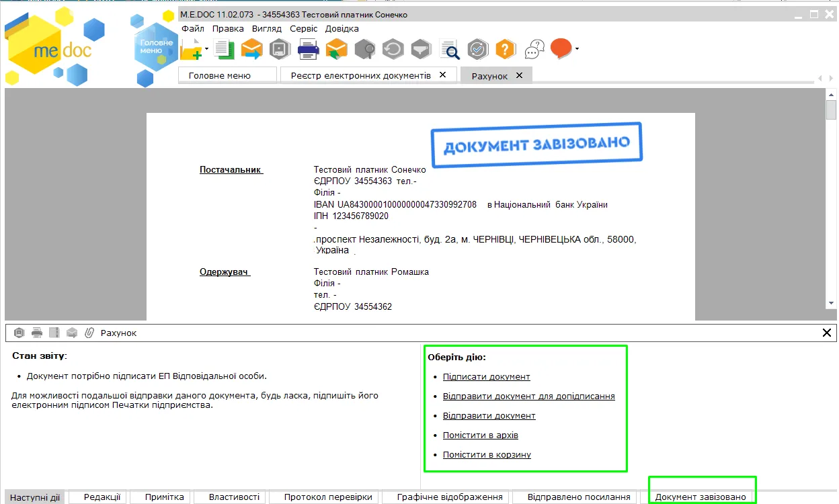Switch to the Головне меню tab
The height and width of the screenshot is (504, 839).
click(x=227, y=75)
